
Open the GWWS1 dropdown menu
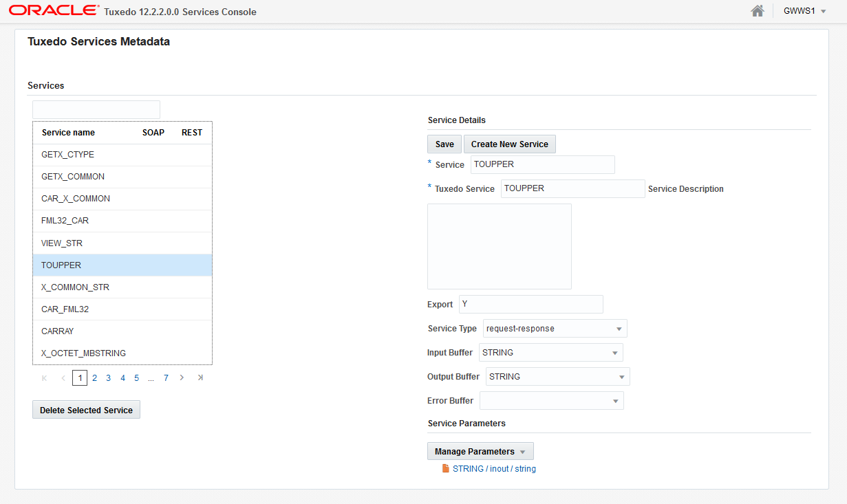click(x=804, y=11)
